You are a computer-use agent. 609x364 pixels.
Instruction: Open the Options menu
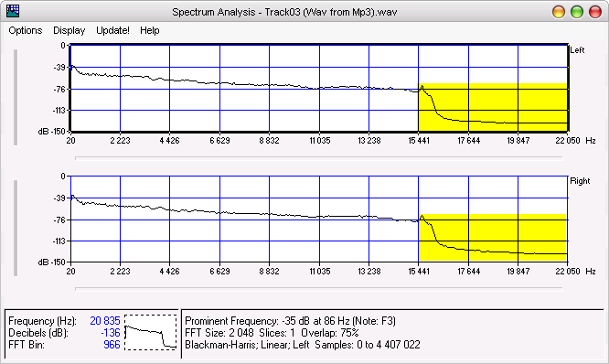(x=26, y=30)
